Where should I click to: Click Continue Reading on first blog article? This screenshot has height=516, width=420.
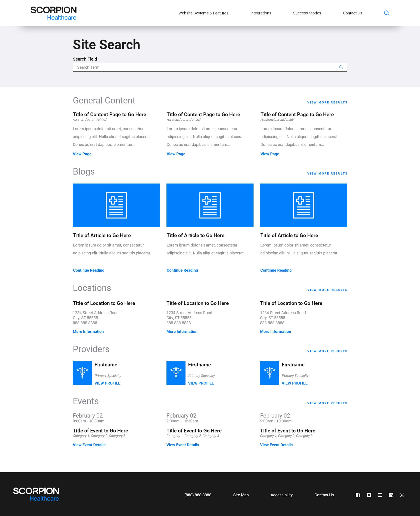click(88, 270)
